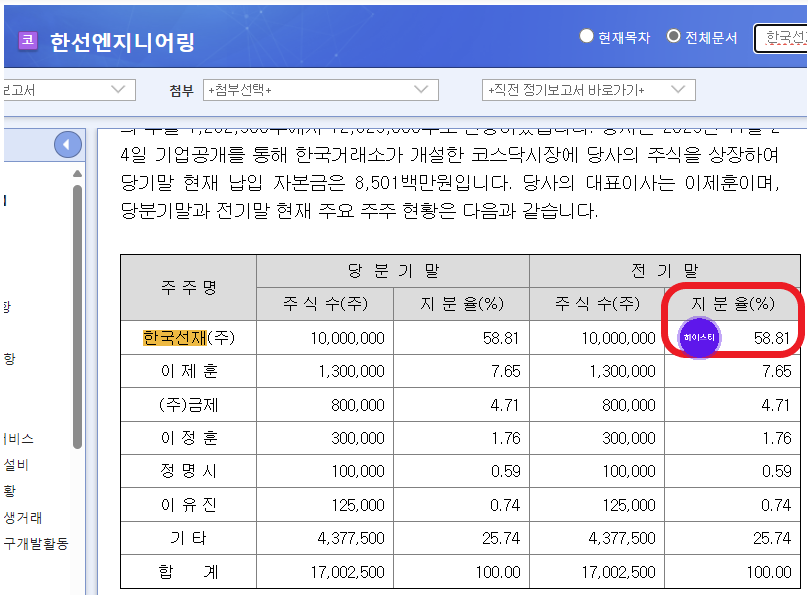Click the 첨부 label
This screenshot has width=808, height=608.
click(181, 91)
